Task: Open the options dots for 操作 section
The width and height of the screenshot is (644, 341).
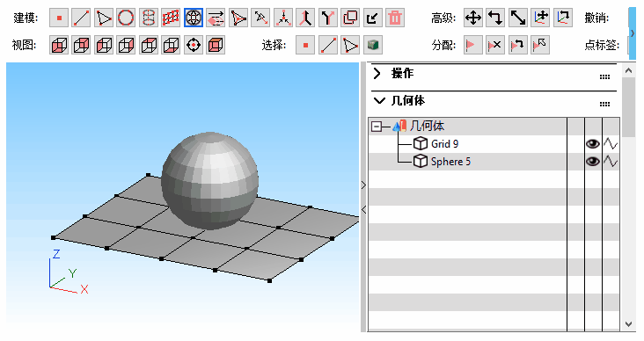Action: [x=604, y=76]
